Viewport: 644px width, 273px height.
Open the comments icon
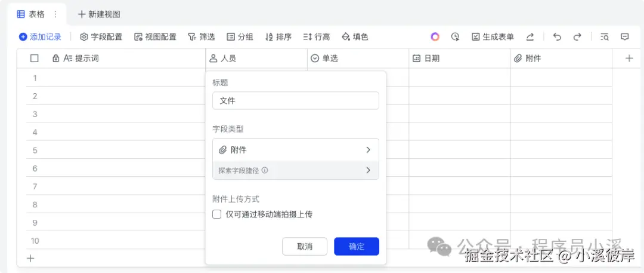pos(625,37)
